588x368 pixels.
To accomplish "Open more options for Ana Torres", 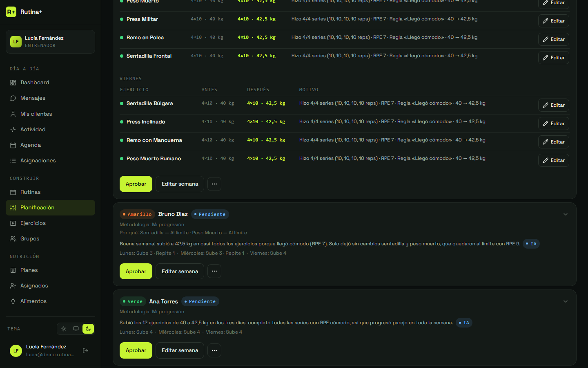I will click(214, 350).
